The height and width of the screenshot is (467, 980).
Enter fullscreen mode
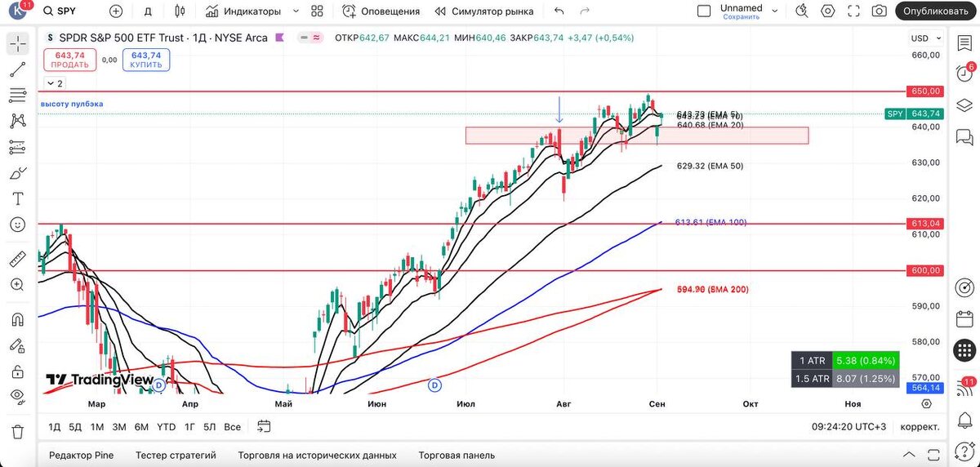[x=854, y=11]
